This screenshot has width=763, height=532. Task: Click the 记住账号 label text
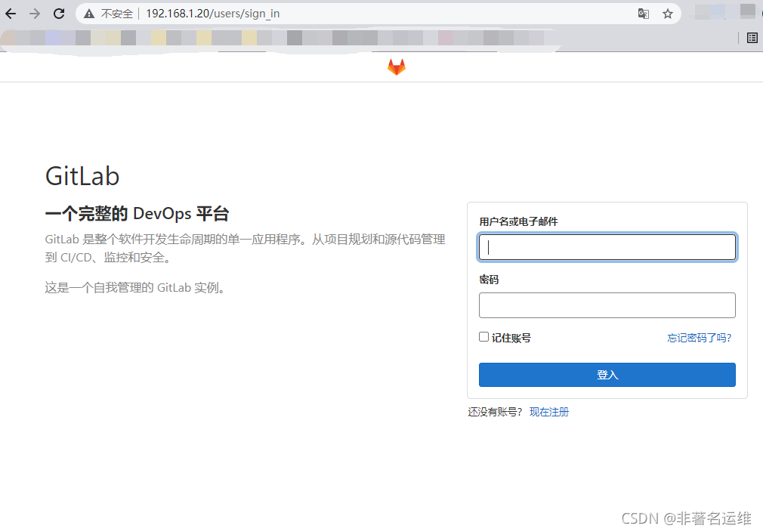tap(511, 338)
